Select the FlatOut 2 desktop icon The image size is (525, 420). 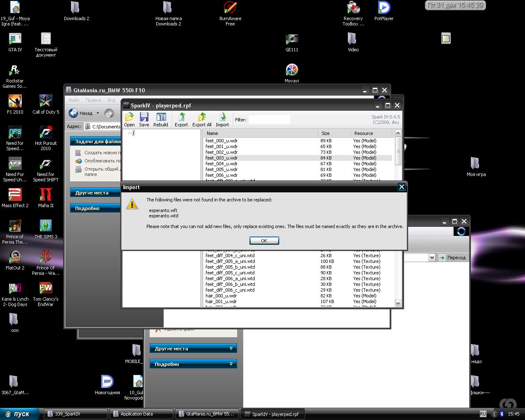pos(15,260)
